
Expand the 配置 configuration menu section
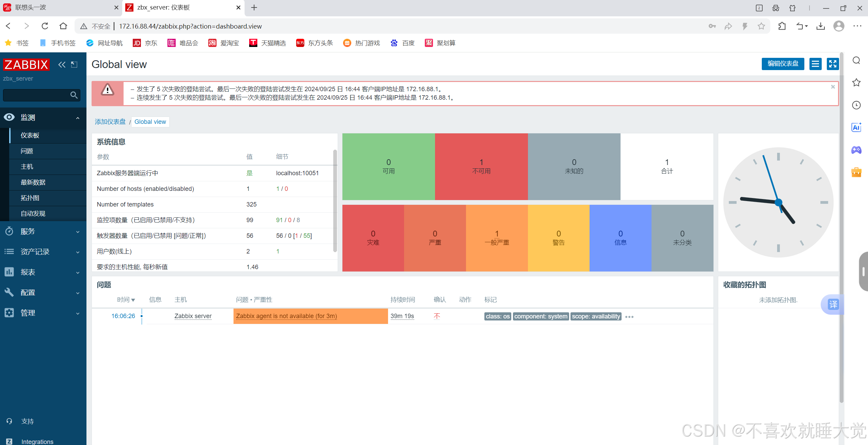coord(43,293)
